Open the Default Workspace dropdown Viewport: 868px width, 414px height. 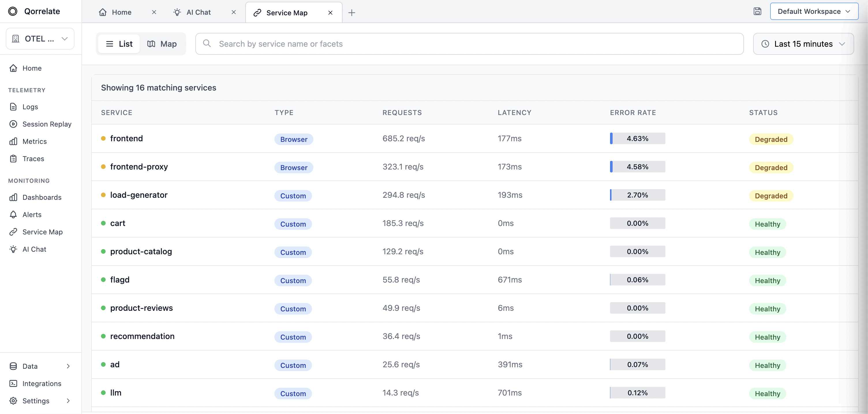coord(814,11)
